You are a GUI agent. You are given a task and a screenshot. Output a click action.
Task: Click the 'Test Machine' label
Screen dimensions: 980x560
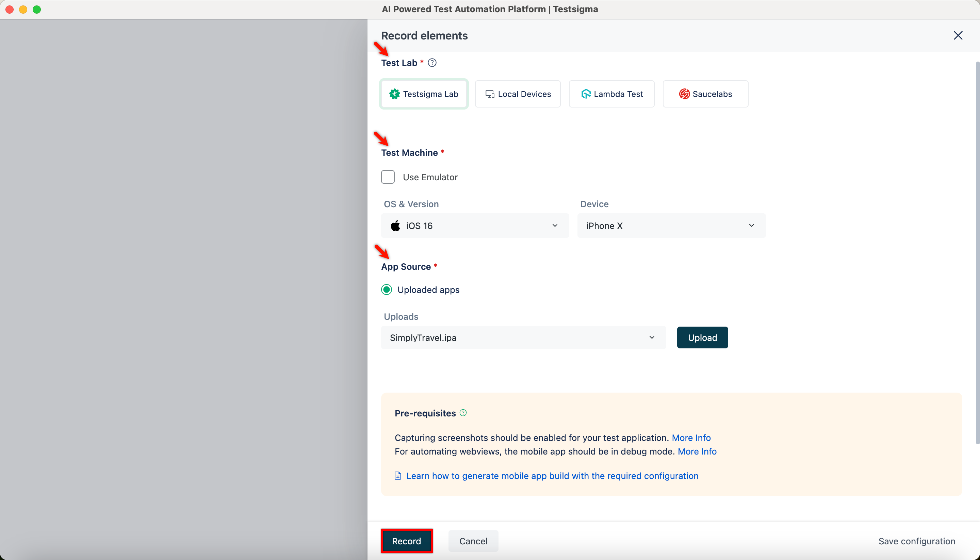[409, 153]
